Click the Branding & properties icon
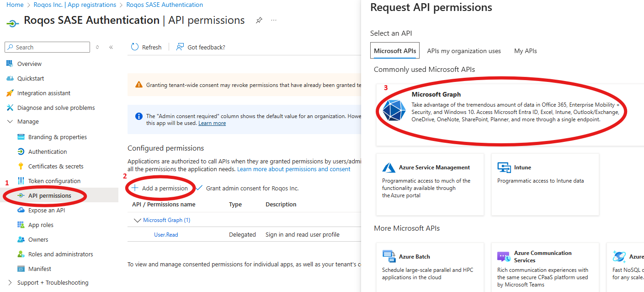This screenshot has height=292, width=644. click(x=21, y=137)
